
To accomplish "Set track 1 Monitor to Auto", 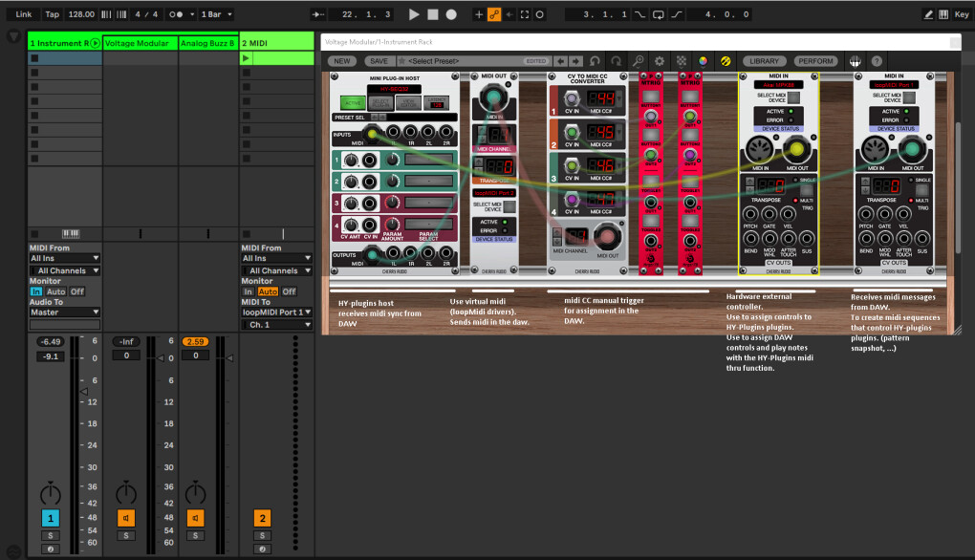I will [55, 291].
